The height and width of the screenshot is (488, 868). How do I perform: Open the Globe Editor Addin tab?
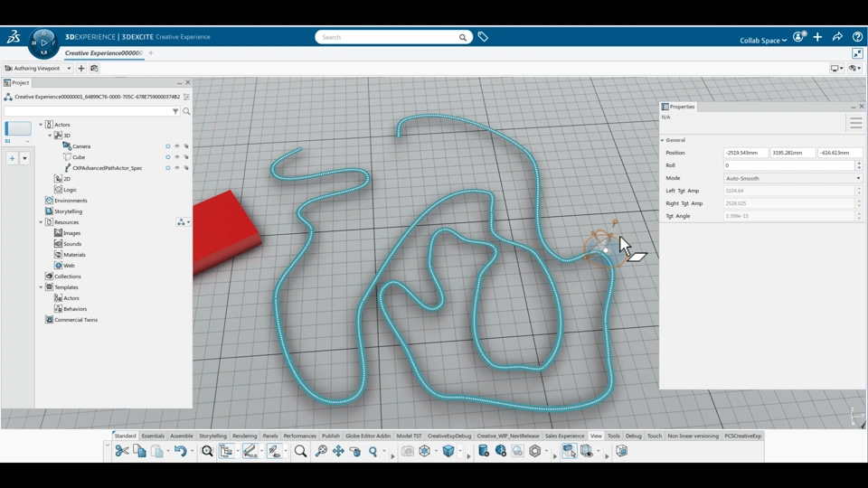point(368,436)
